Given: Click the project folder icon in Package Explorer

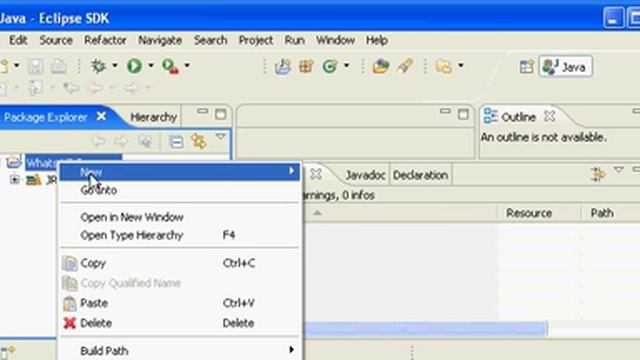Looking at the screenshot, I should pyautogui.click(x=14, y=162).
